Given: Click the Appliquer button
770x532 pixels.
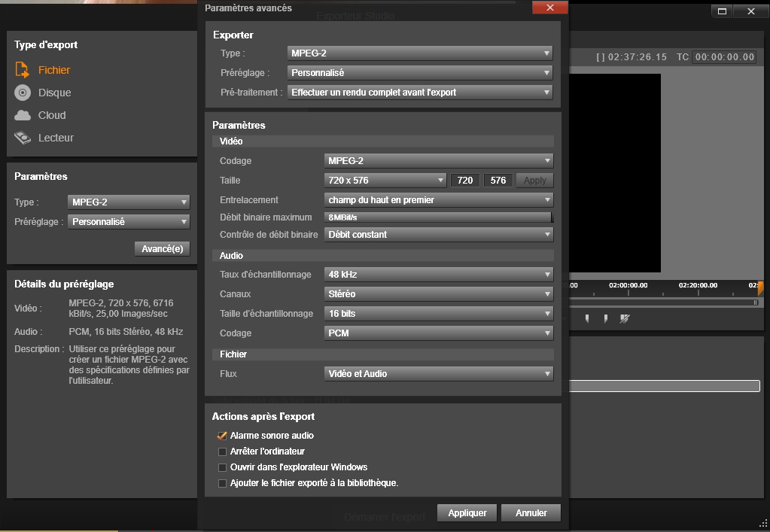Looking at the screenshot, I should 467,513.
